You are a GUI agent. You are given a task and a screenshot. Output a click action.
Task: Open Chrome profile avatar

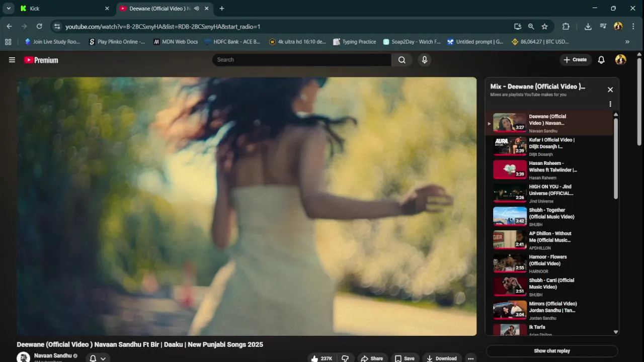pos(618,26)
